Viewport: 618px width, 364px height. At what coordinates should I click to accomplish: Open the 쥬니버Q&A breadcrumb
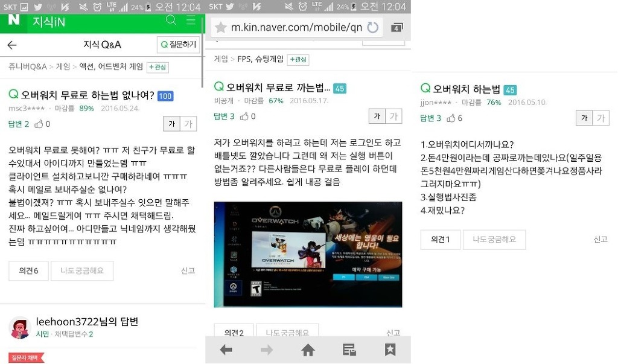tap(28, 66)
